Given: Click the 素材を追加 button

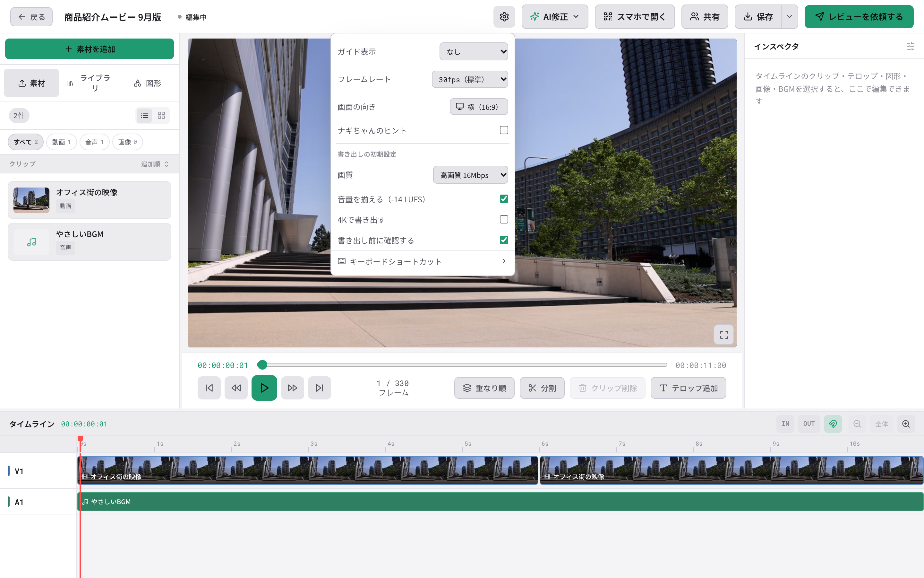Looking at the screenshot, I should tap(89, 49).
